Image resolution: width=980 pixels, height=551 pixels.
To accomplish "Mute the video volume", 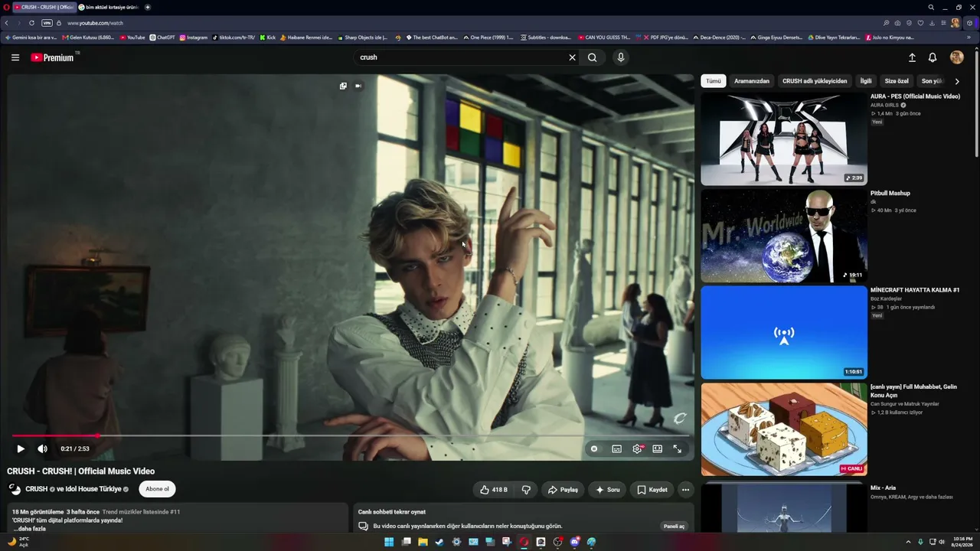I will (x=42, y=449).
